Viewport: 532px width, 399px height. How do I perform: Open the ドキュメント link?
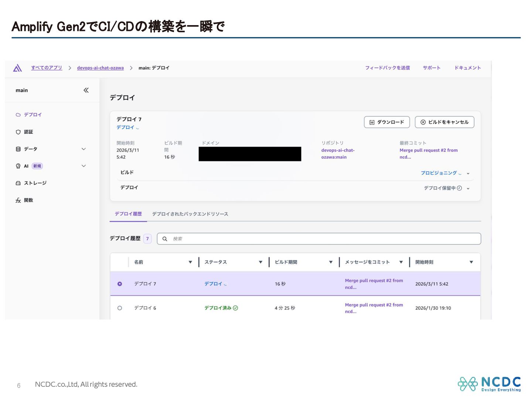[468, 68]
